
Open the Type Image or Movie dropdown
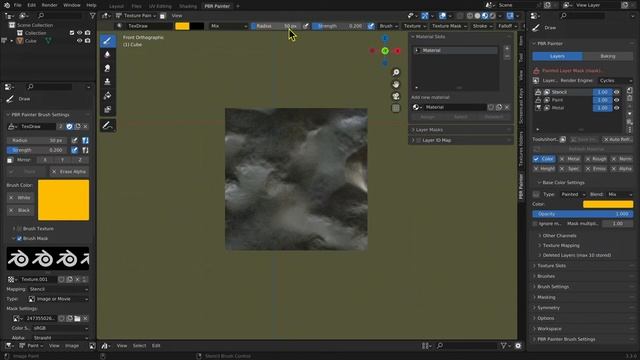58,299
